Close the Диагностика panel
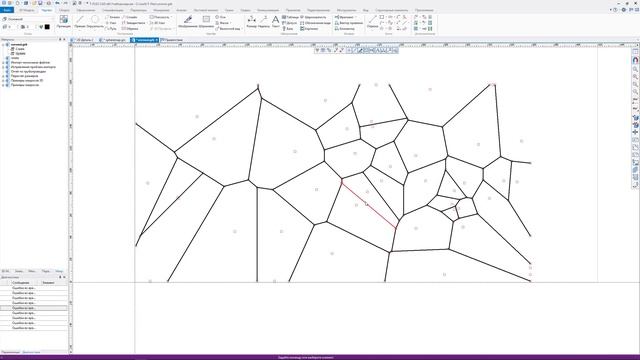640x360 pixels. (x=64, y=277)
